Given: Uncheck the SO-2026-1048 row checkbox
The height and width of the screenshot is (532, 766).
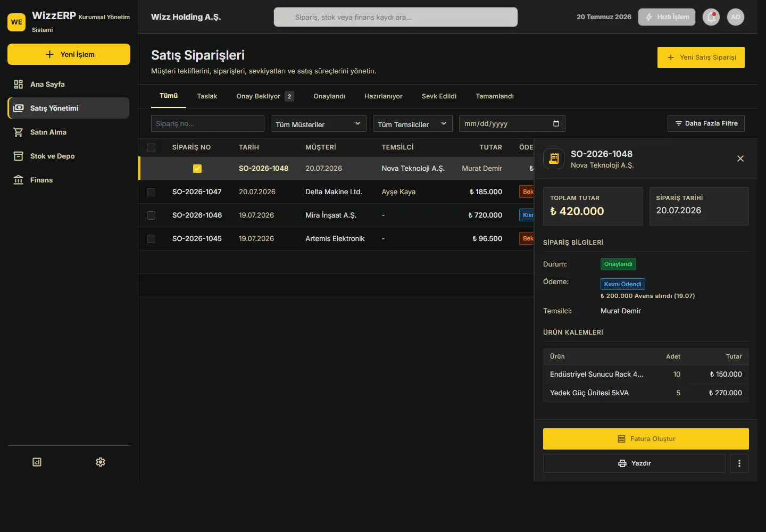Looking at the screenshot, I should (x=197, y=169).
